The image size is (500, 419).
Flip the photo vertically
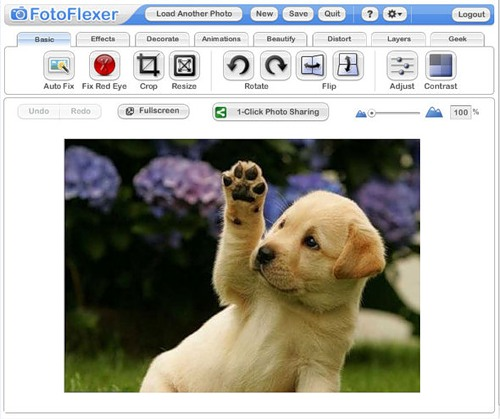click(348, 65)
